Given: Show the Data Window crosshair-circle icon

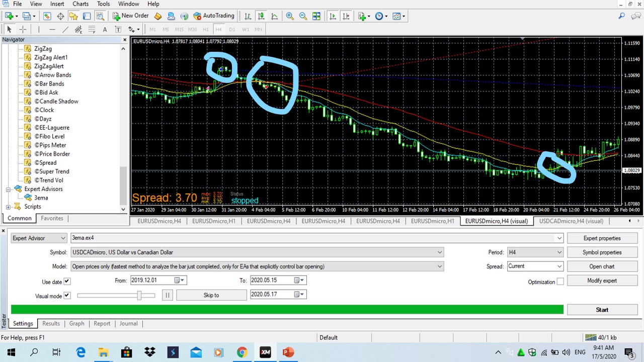Looking at the screenshot, I should point(60,16).
